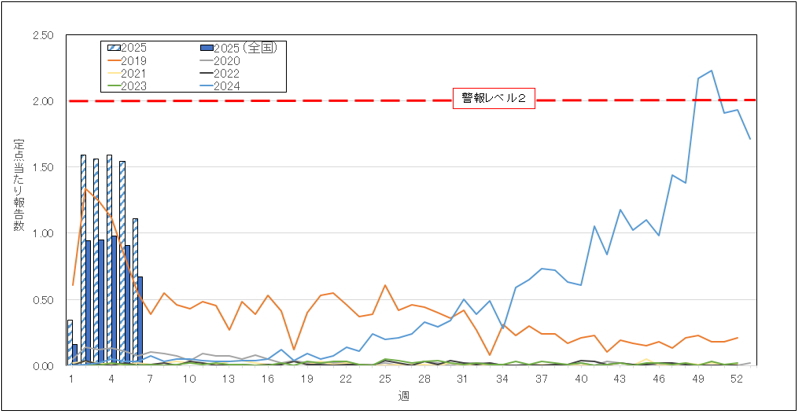Click x-axis week label 4

(111, 379)
